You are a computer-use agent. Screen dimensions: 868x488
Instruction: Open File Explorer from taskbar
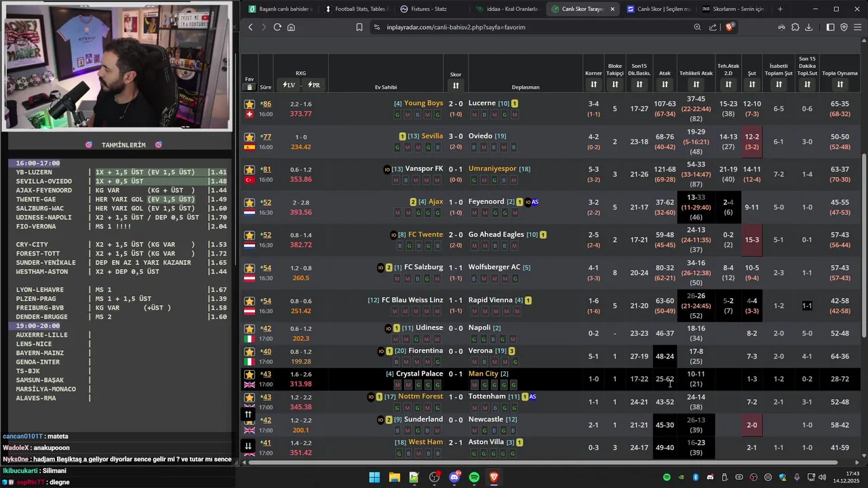click(394, 477)
